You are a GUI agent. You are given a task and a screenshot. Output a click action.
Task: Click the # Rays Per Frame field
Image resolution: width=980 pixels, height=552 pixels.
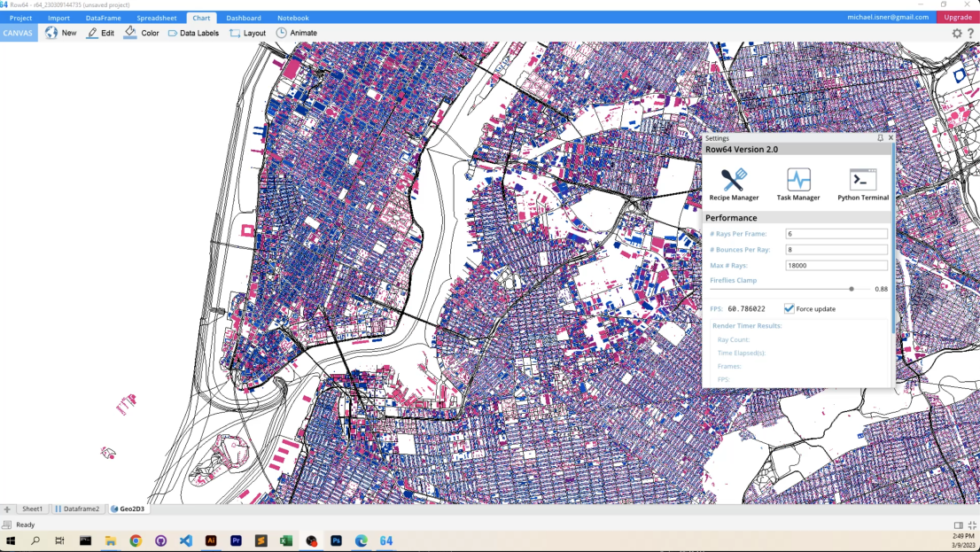[836, 234]
